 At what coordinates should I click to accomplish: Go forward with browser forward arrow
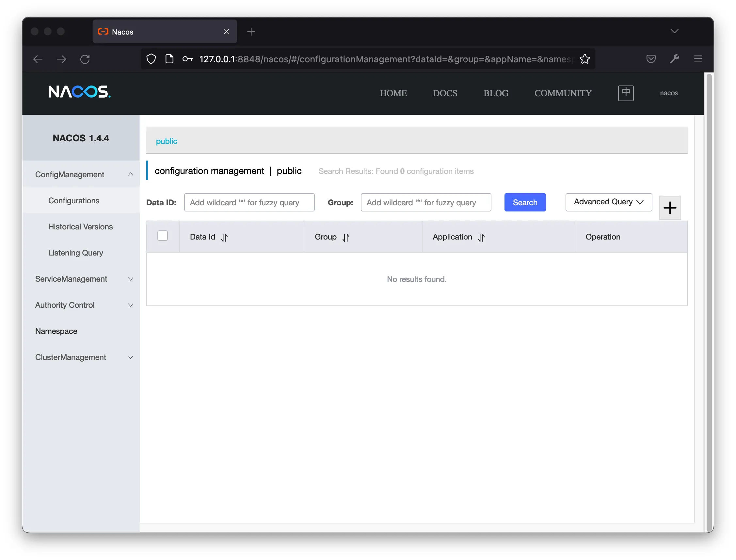61,59
